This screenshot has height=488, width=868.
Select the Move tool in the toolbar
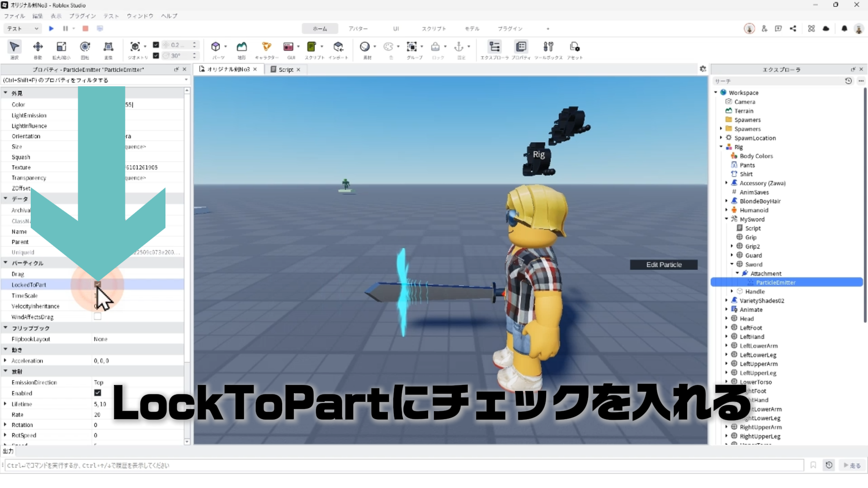pos(38,47)
